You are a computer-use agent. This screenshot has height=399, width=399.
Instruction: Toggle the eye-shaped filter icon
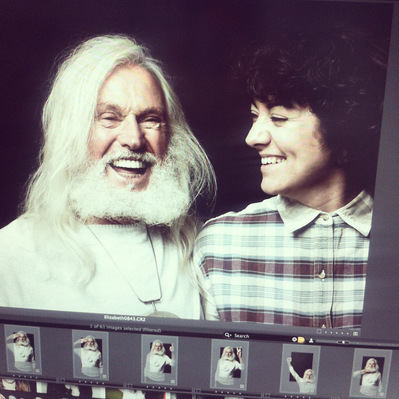294,339
